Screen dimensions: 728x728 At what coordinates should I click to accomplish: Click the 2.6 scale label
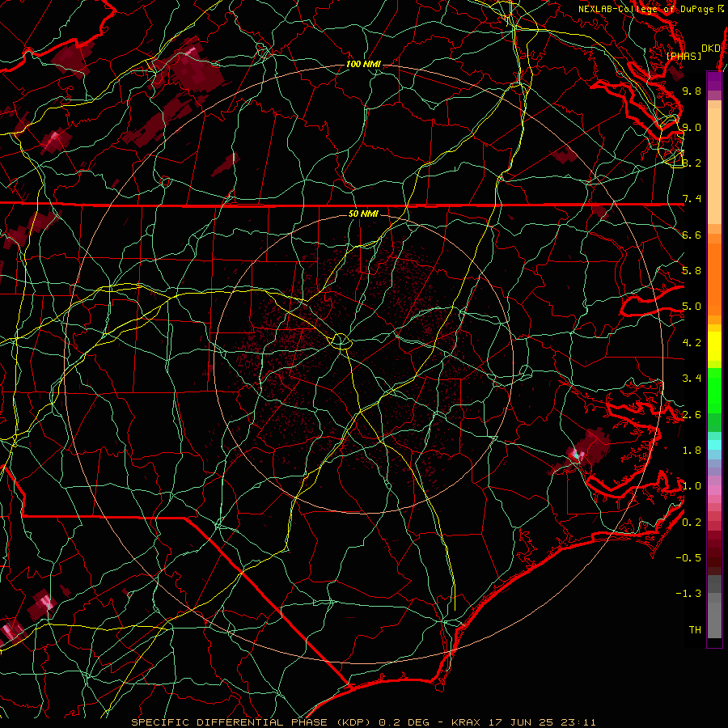[692, 415]
